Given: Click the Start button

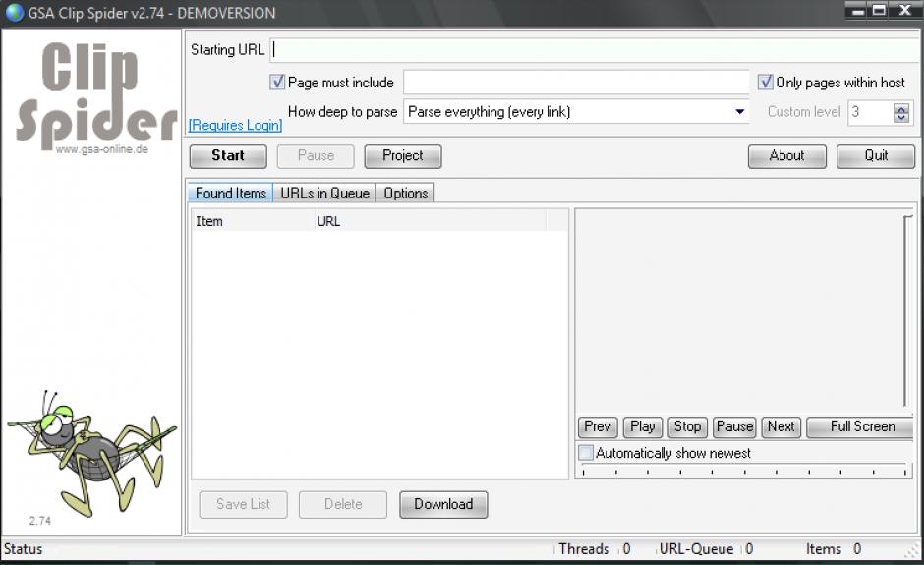Looking at the screenshot, I should click(228, 156).
